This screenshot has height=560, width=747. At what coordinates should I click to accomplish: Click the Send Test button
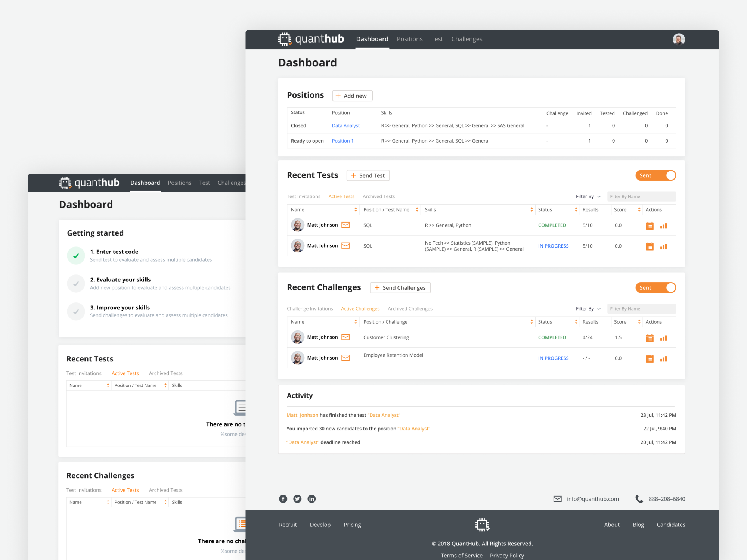click(368, 175)
